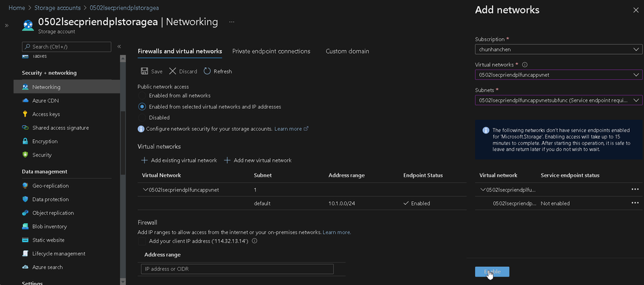Expand the portal menu chevron at far left
The image size is (644, 285).
click(x=6, y=25)
